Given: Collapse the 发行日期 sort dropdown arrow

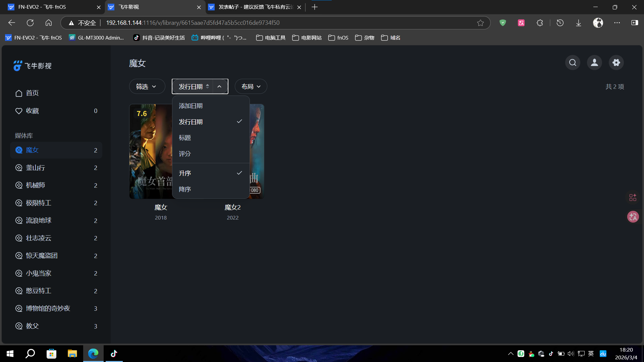Looking at the screenshot, I should click(219, 86).
